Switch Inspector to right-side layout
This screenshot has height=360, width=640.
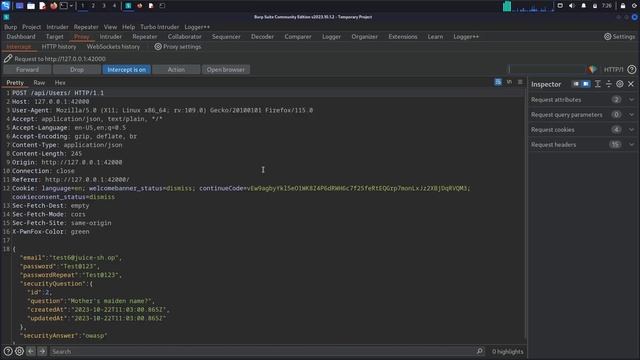586,84
